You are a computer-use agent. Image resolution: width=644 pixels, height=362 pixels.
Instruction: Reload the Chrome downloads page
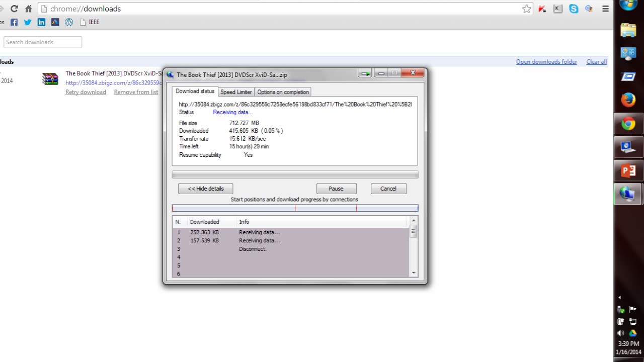[14, 9]
